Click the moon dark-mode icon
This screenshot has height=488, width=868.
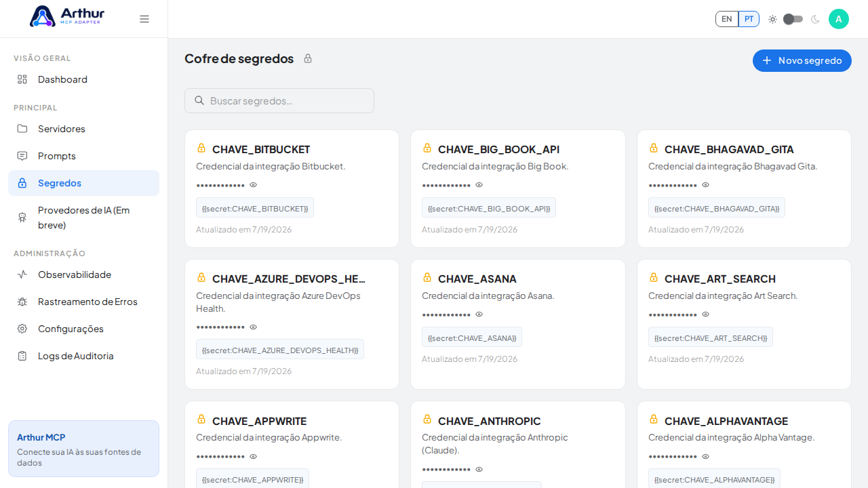pos(815,19)
